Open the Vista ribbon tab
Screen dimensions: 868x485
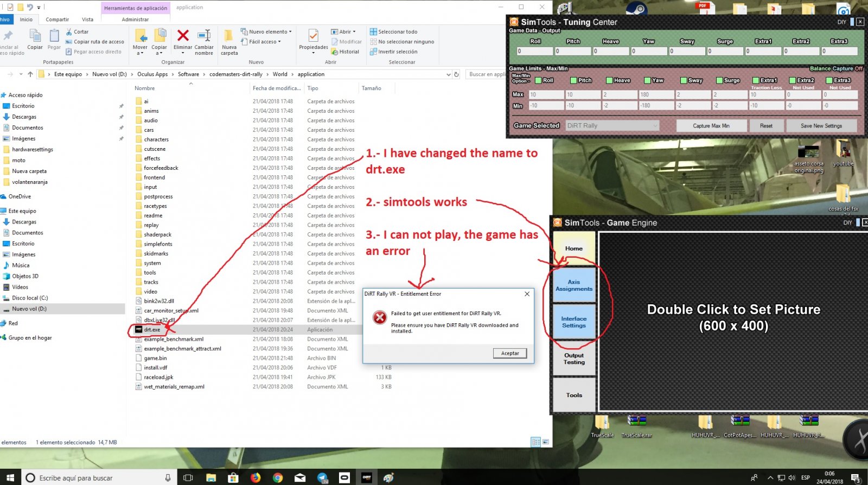pyautogui.click(x=87, y=20)
